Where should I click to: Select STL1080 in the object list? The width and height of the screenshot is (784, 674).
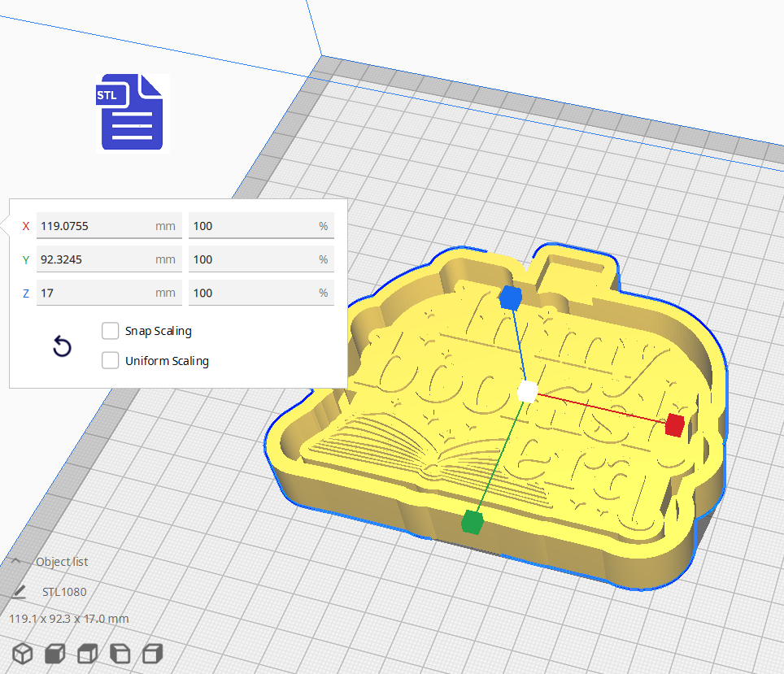click(65, 591)
